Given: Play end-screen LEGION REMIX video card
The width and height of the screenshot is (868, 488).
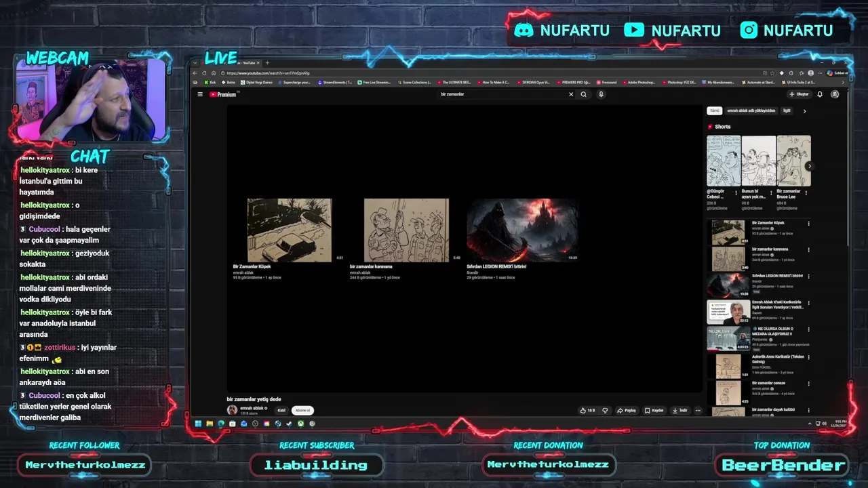Looking at the screenshot, I should click(522, 230).
